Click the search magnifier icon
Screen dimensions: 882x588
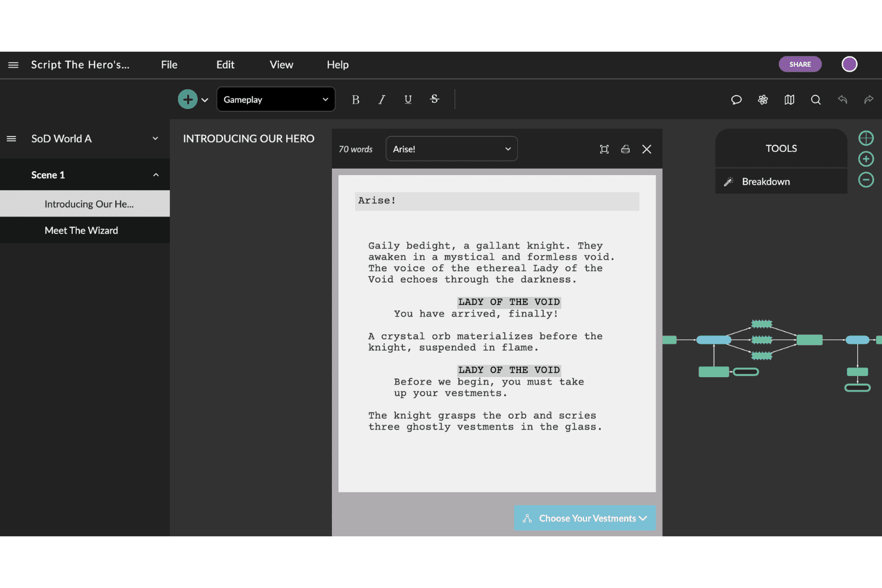[x=816, y=99]
